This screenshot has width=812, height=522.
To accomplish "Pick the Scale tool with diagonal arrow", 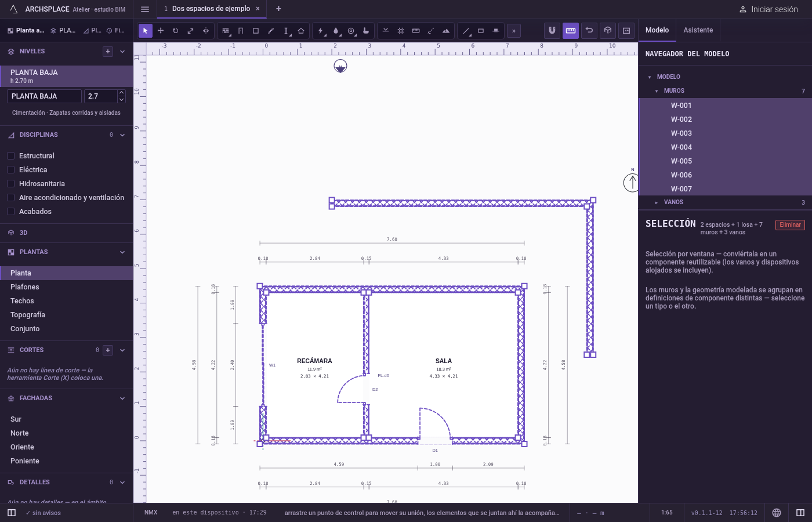I will pos(191,31).
